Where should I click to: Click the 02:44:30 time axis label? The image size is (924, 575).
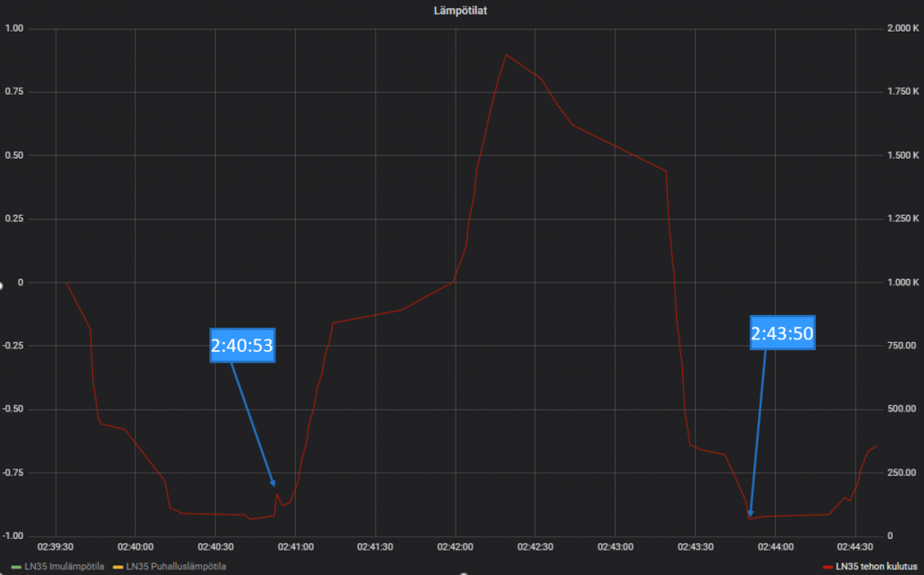point(855,547)
